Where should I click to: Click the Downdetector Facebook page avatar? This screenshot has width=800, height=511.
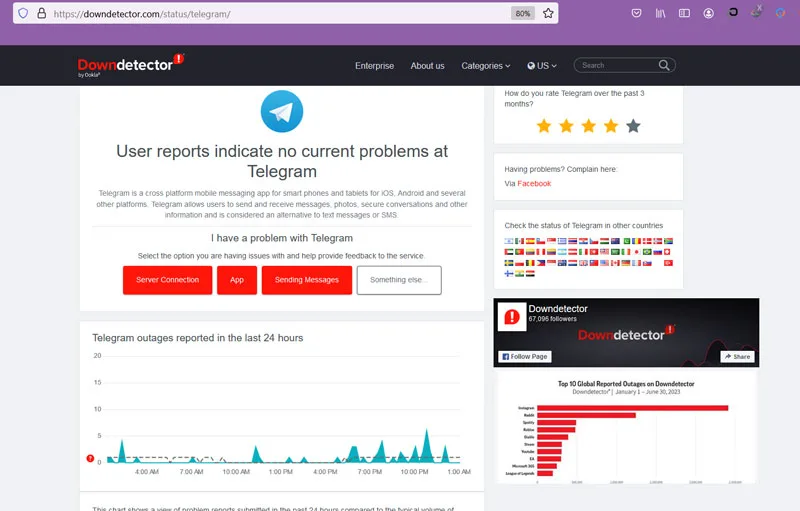tap(512, 317)
